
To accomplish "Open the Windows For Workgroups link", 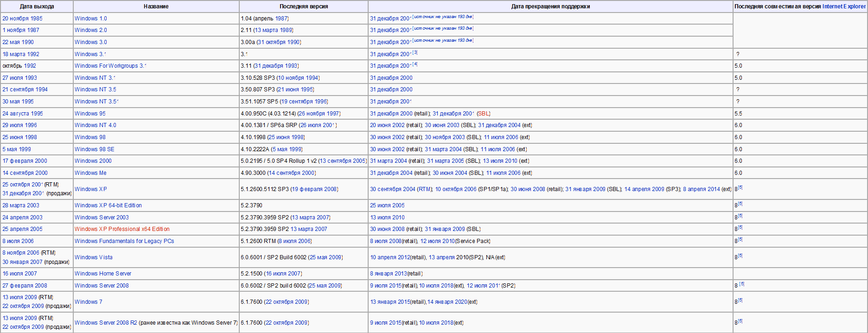I will [x=110, y=66].
